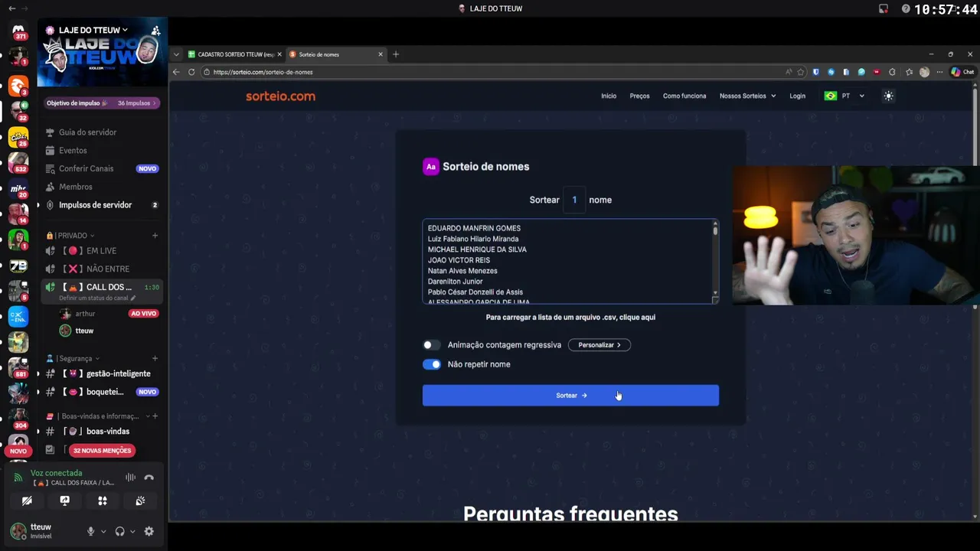Disconnect from the voice call
This screenshot has height=551, width=980.
(149, 478)
